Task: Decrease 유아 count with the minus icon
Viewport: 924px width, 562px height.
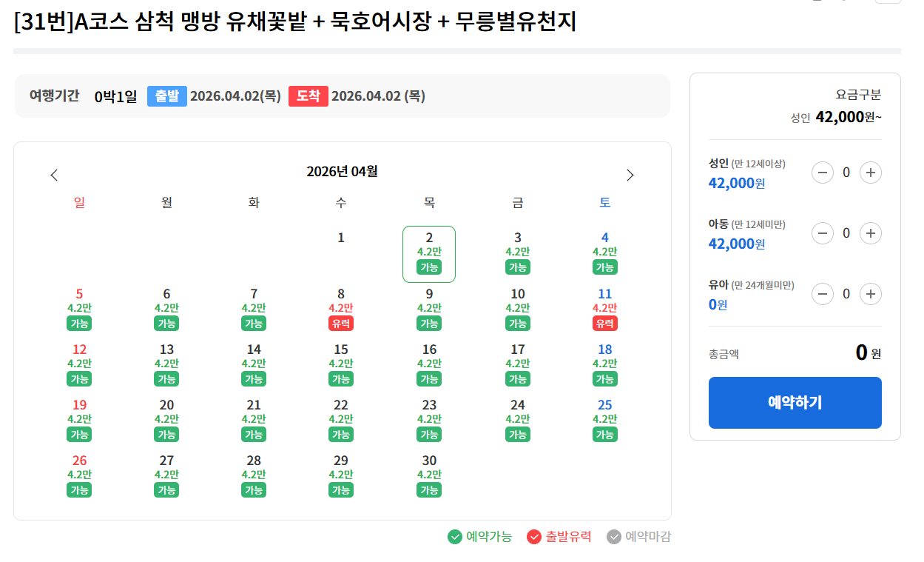Action: [x=823, y=293]
